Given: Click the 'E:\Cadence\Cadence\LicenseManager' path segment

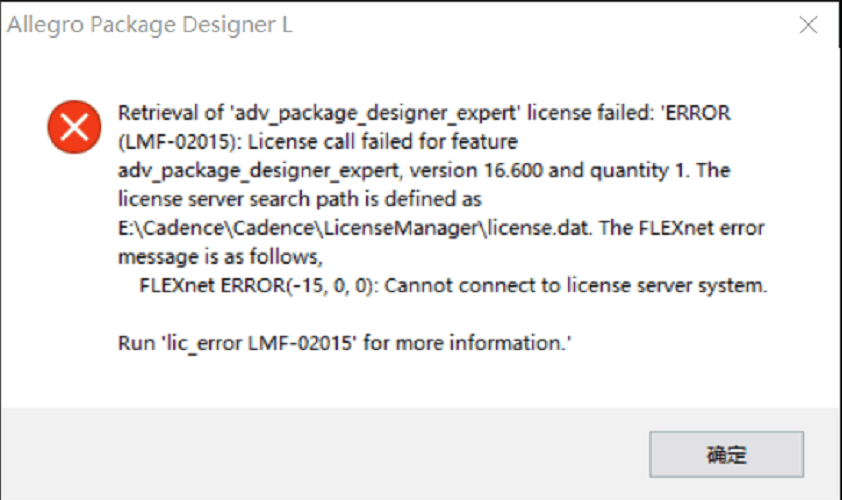Looking at the screenshot, I should click(x=298, y=228).
